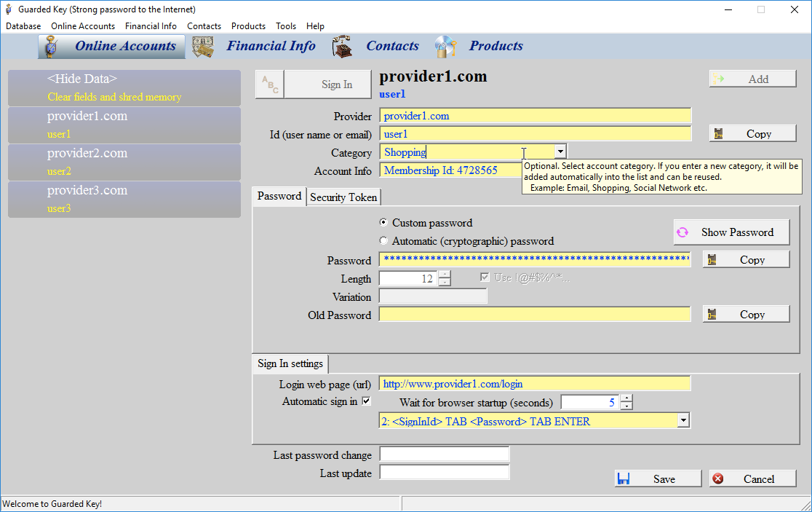The width and height of the screenshot is (812, 512).
Task: Select Automatic (cryptographic) password option
Action: point(383,240)
